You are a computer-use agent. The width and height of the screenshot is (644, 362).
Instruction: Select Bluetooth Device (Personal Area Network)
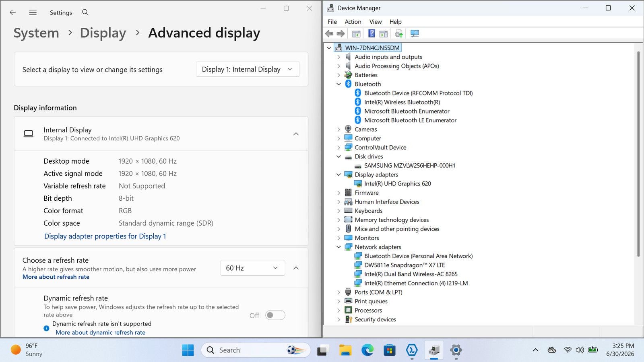pos(418,256)
